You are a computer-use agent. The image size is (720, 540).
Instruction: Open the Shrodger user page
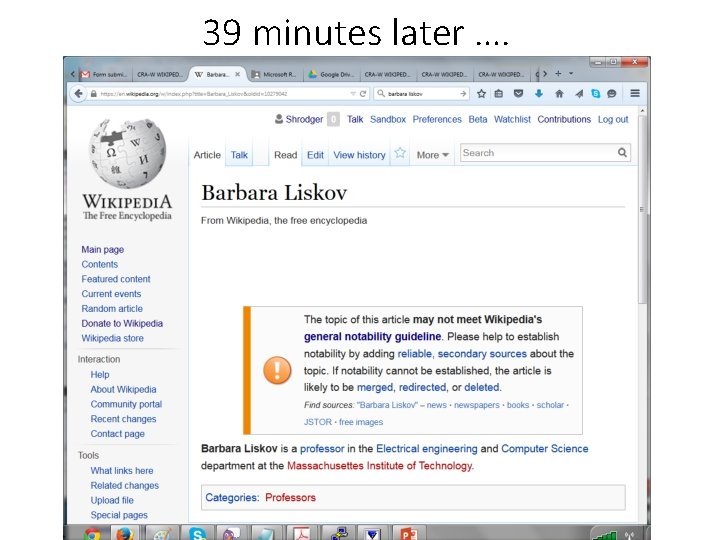tap(304, 119)
